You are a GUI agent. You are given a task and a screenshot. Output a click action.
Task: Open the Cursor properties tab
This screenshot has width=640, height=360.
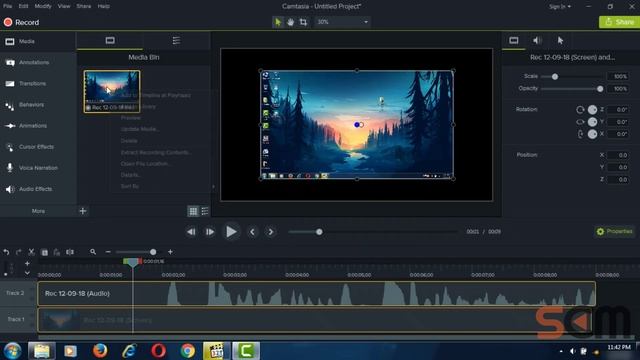click(560, 40)
